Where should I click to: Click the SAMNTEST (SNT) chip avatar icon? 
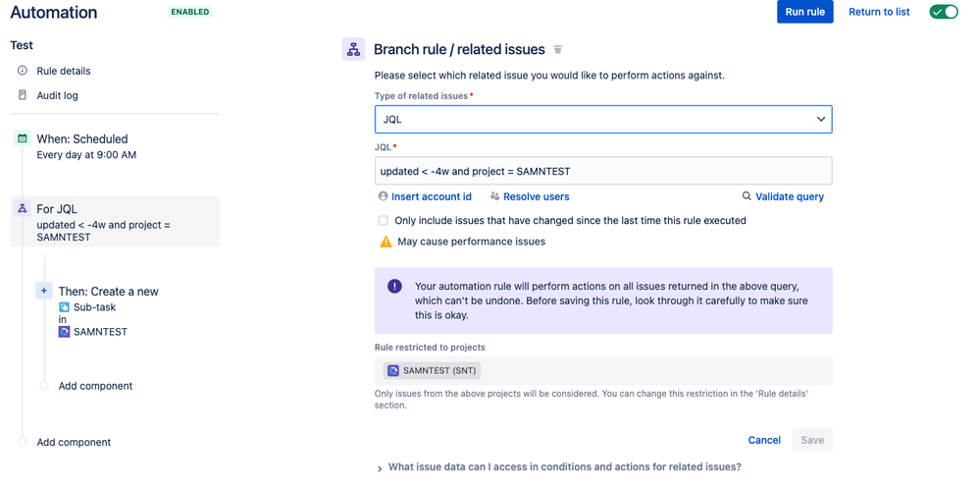393,370
